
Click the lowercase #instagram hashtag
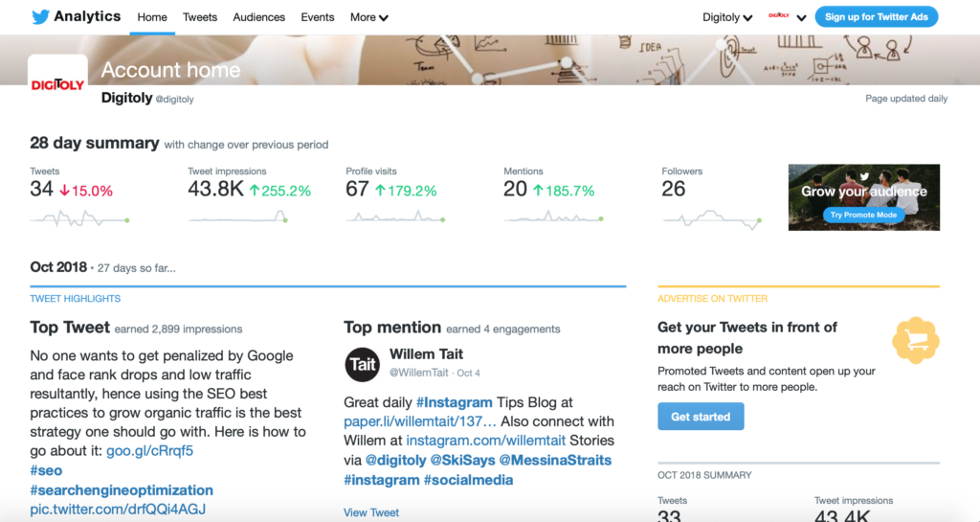click(x=382, y=480)
